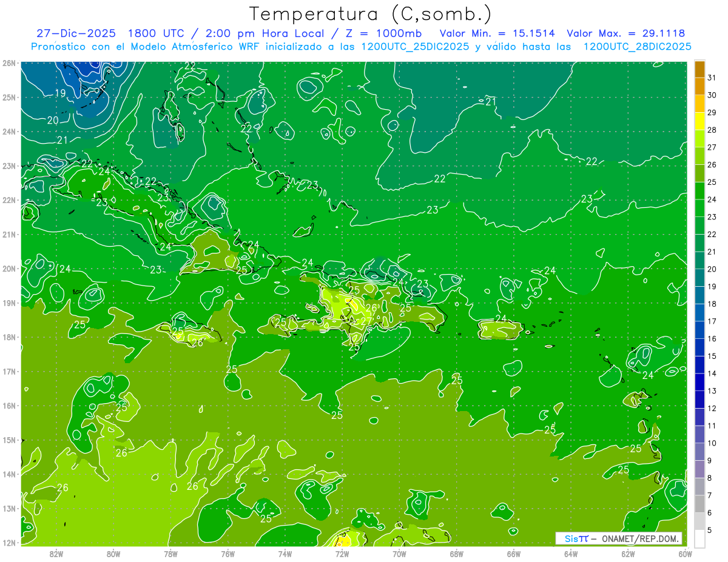Click the '1200UTC_28DIC2025' valid-until time
Screen dimensions: 728x562
click(637, 47)
